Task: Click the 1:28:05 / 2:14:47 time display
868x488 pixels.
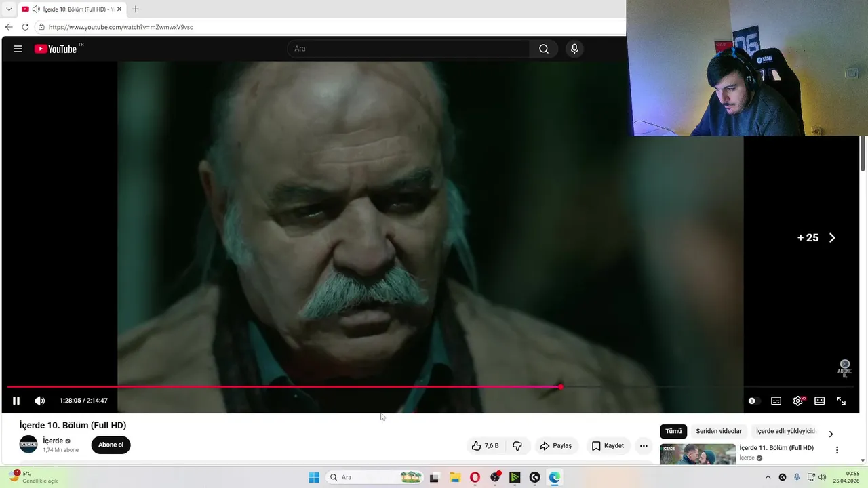Action: tap(83, 401)
